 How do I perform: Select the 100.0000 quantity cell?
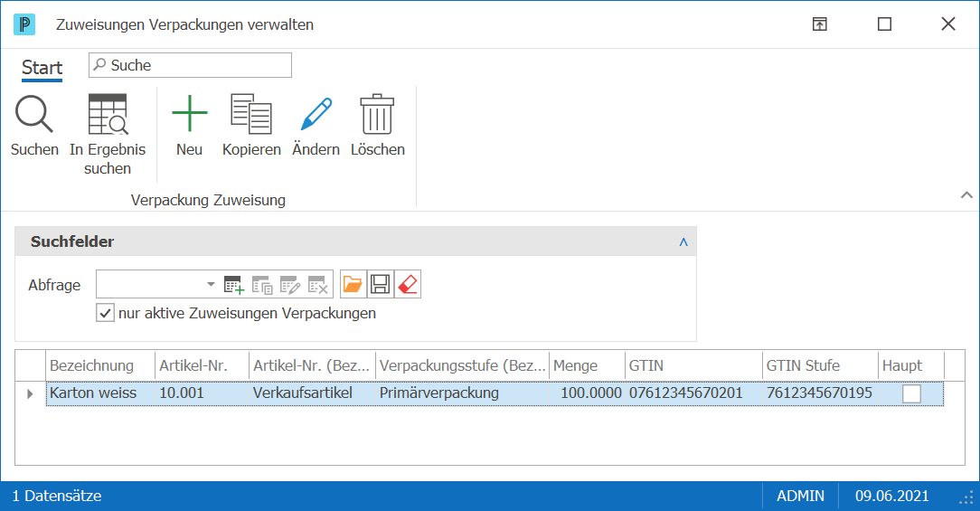pyautogui.click(x=587, y=393)
